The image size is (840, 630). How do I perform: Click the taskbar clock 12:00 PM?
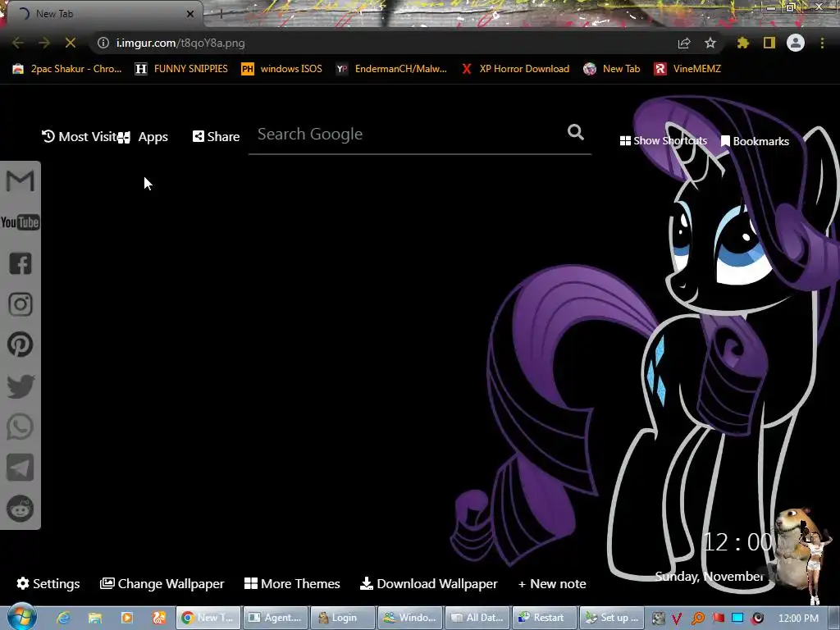tap(798, 619)
